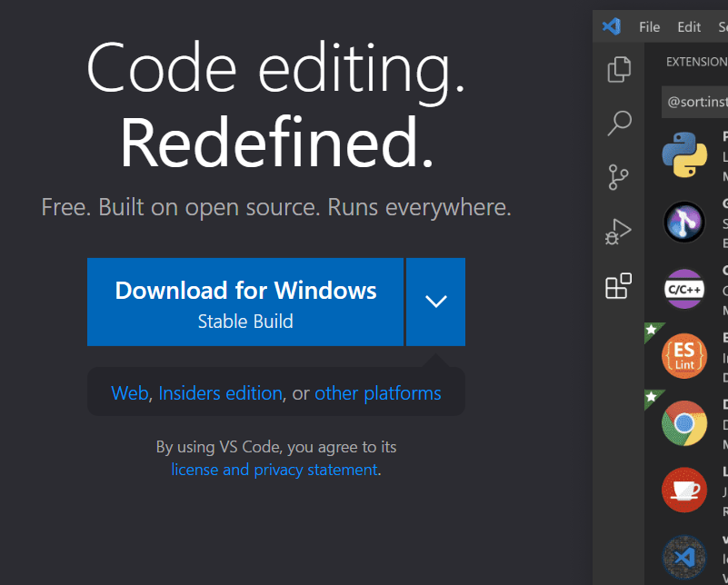The height and width of the screenshot is (585, 728).
Task: Select the blue VS Code-logo extension icon
Action: tap(684, 557)
